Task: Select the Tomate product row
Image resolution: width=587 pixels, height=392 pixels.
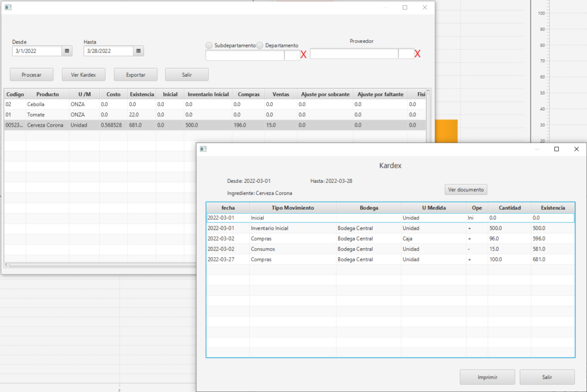Action: click(215, 115)
